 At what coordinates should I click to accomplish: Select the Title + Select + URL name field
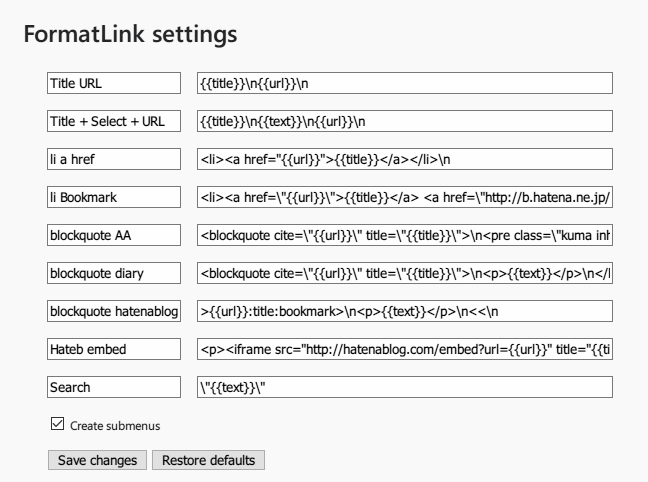114,121
